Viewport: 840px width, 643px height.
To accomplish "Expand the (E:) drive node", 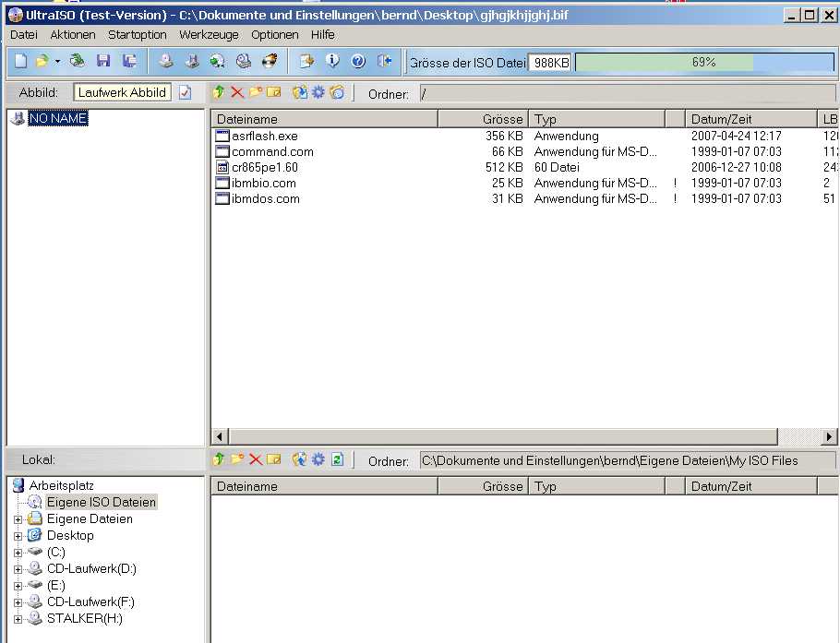I will click(18, 586).
